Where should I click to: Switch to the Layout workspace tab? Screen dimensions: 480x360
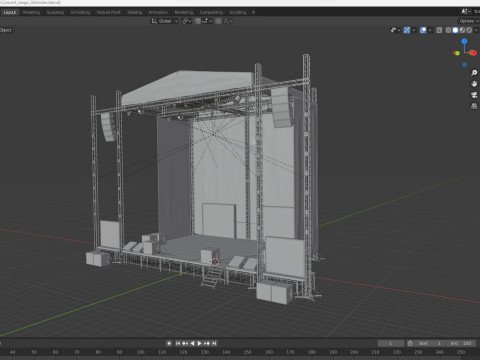[10, 12]
